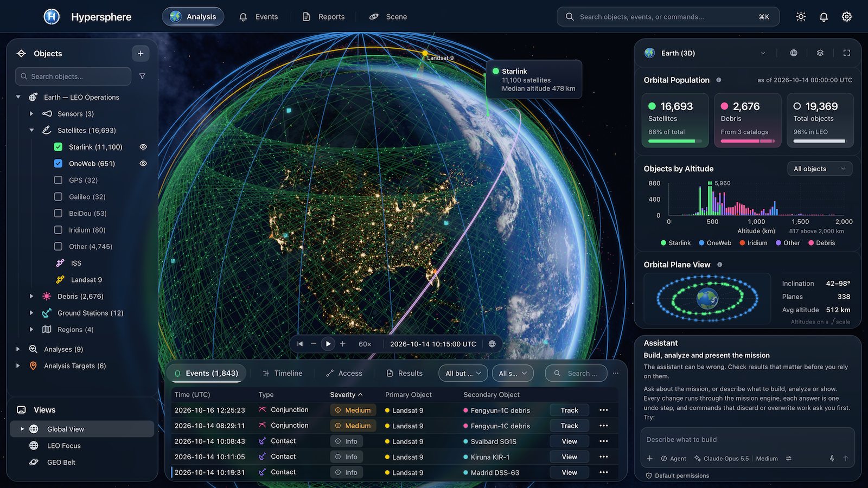The width and height of the screenshot is (868, 488).
Task: Select Landsat 9 in the objects tree
Action: click(x=86, y=280)
